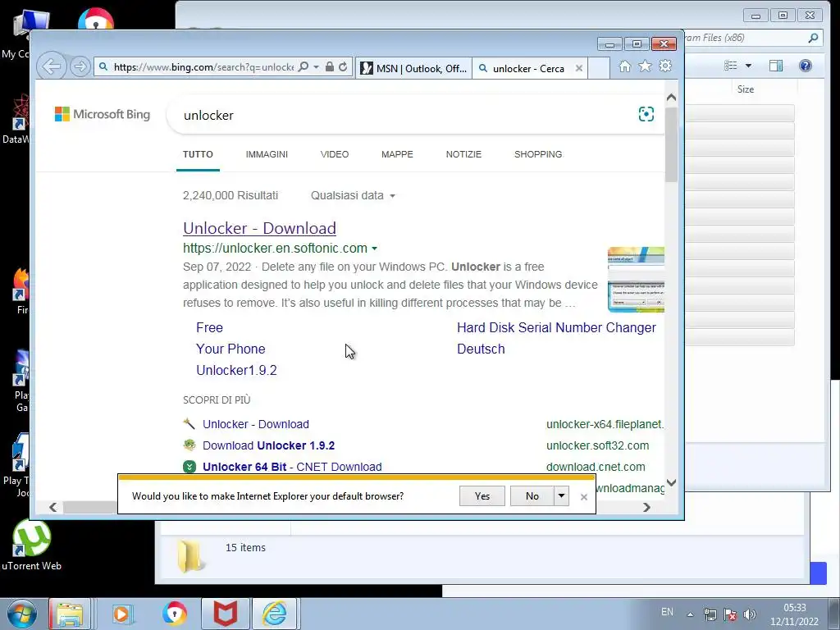Click the IE address bar URL
The height and width of the screenshot is (630, 840).
click(203, 67)
